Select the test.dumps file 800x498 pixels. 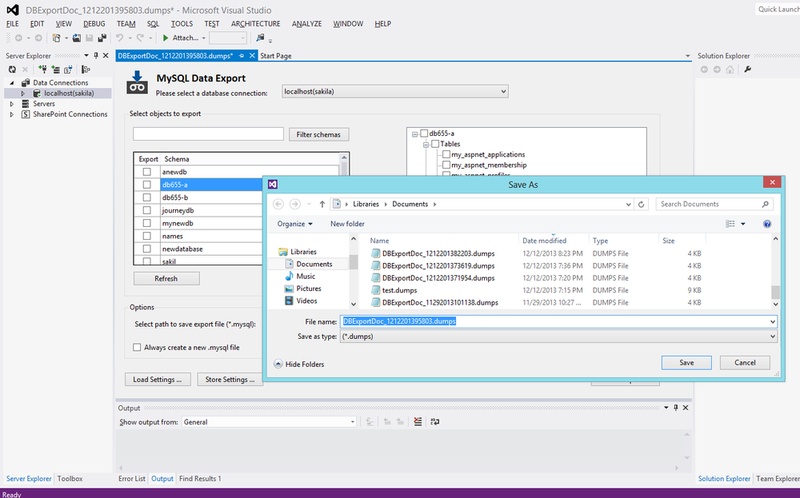(399, 290)
